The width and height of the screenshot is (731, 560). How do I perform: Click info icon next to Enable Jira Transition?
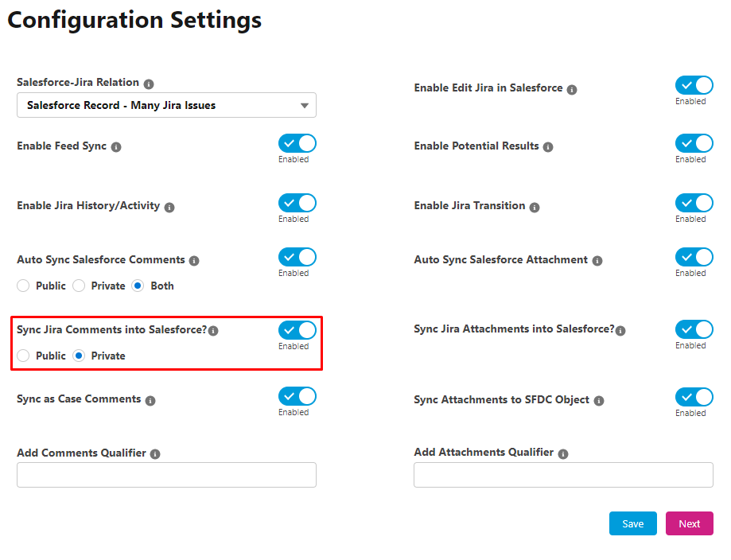click(x=535, y=207)
